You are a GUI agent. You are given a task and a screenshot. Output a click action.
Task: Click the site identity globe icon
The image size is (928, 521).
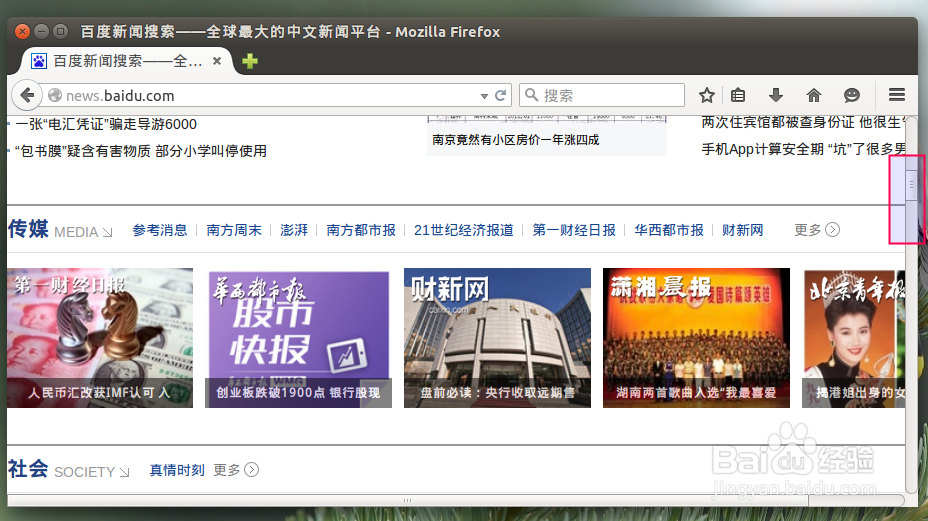point(55,95)
